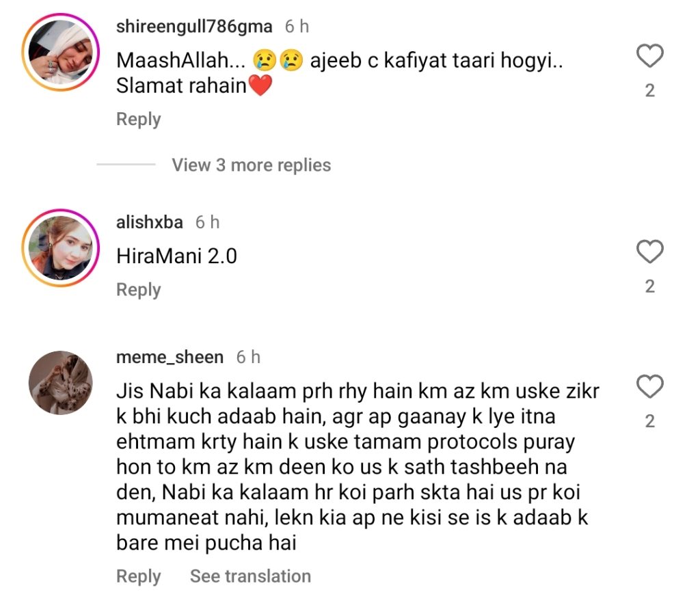Like meme_sheen's comment using the heart icon
The width and height of the screenshot is (700, 616).
click(649, 388)
